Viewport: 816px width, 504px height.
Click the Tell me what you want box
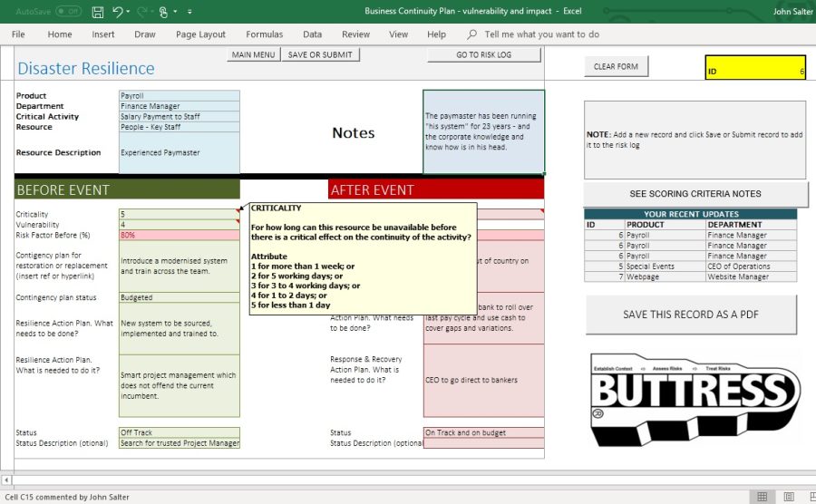pos(542,34)
